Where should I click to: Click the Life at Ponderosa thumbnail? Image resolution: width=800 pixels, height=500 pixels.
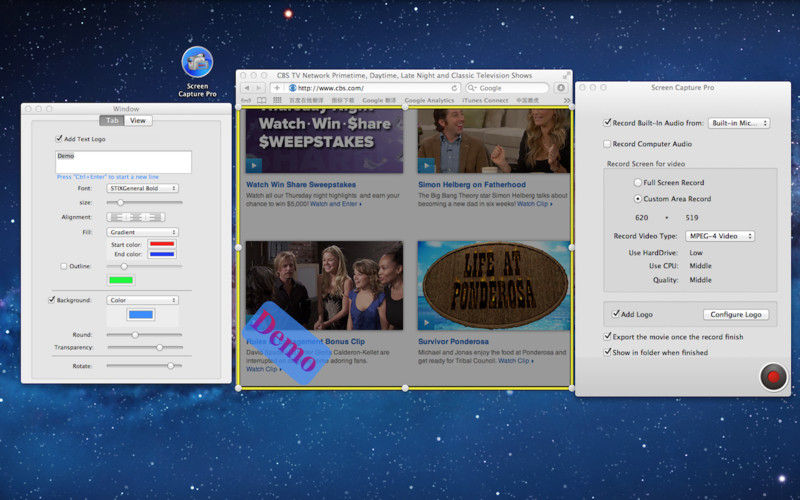pos(494,285)
